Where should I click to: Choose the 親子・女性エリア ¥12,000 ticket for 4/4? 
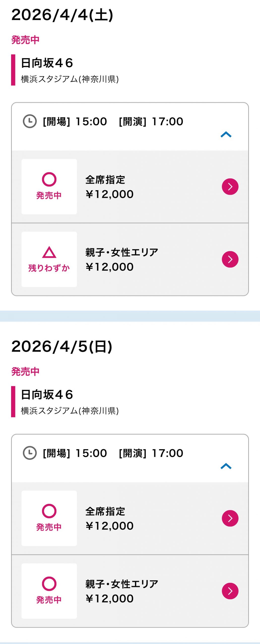[x=122, y=260]
